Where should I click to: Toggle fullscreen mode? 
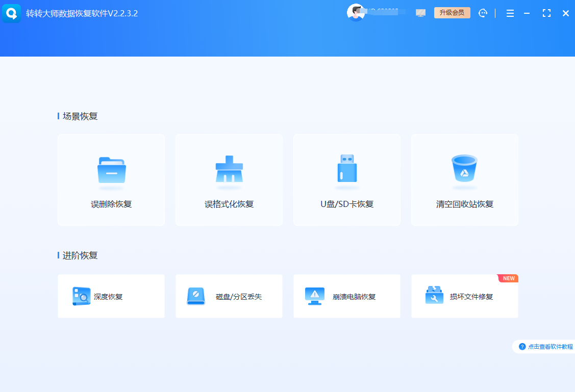coord(546,13)
